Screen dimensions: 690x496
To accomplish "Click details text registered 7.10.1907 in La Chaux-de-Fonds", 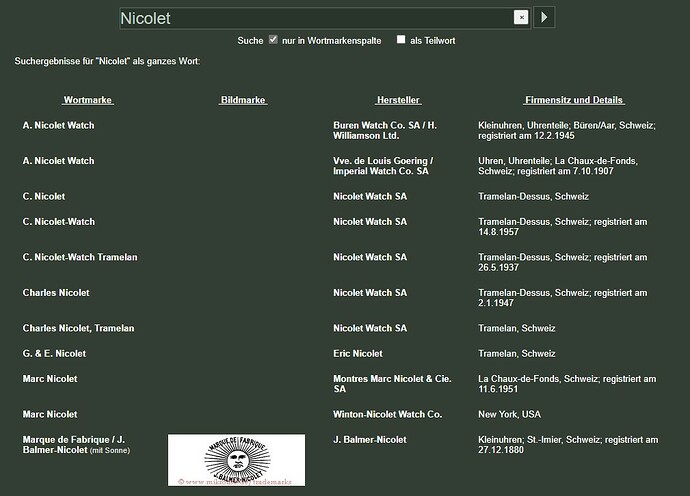I will pyautogui.click(x=558, y=166).
